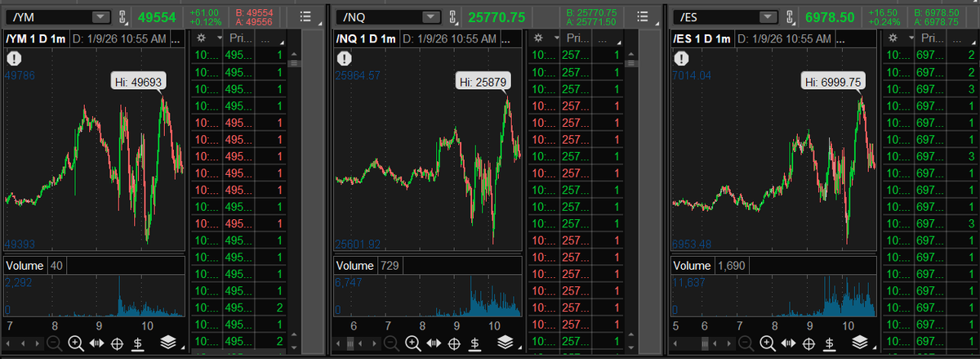Screen dimensions: 980x359
Task: Click the Volume label under /YM chart
Action: (x=25, y=266)
